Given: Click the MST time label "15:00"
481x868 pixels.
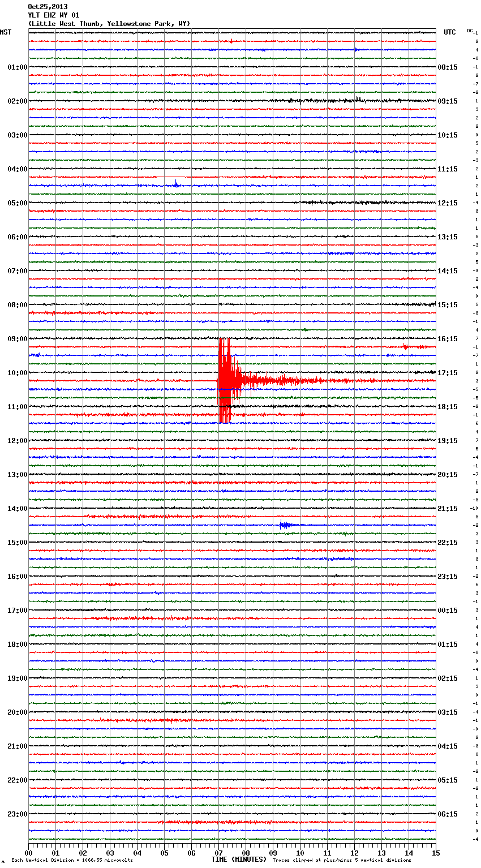Looking at the screenshot, I should coord(17,543).
